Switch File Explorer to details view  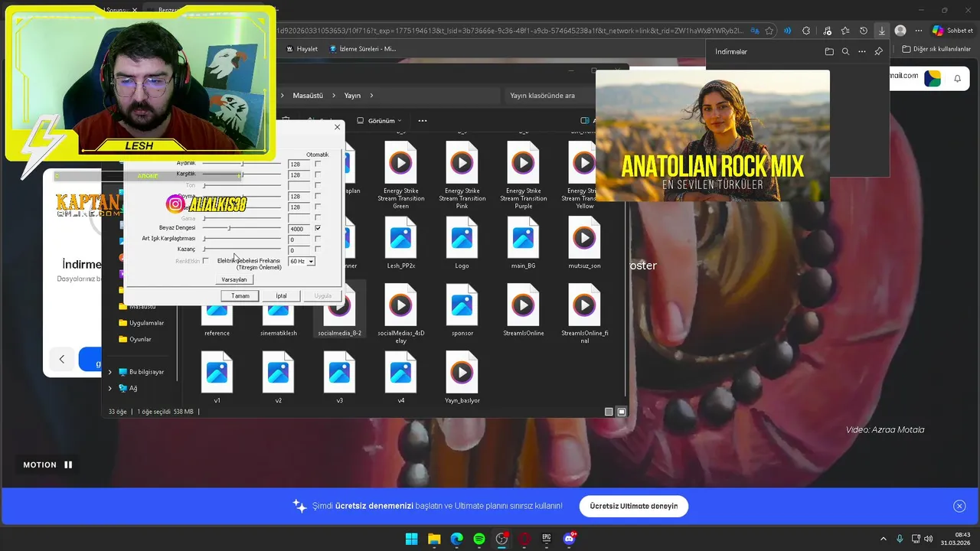[x=609, y=412]
